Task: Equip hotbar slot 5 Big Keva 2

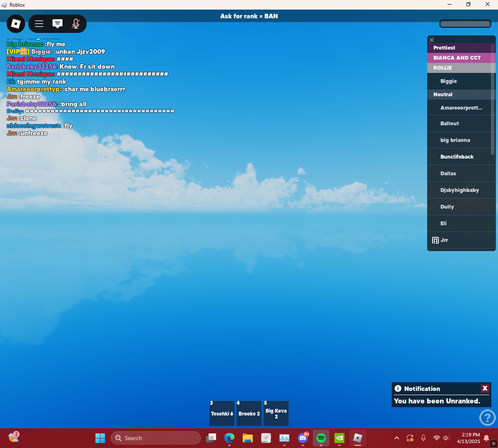Action: coord(276,413)
